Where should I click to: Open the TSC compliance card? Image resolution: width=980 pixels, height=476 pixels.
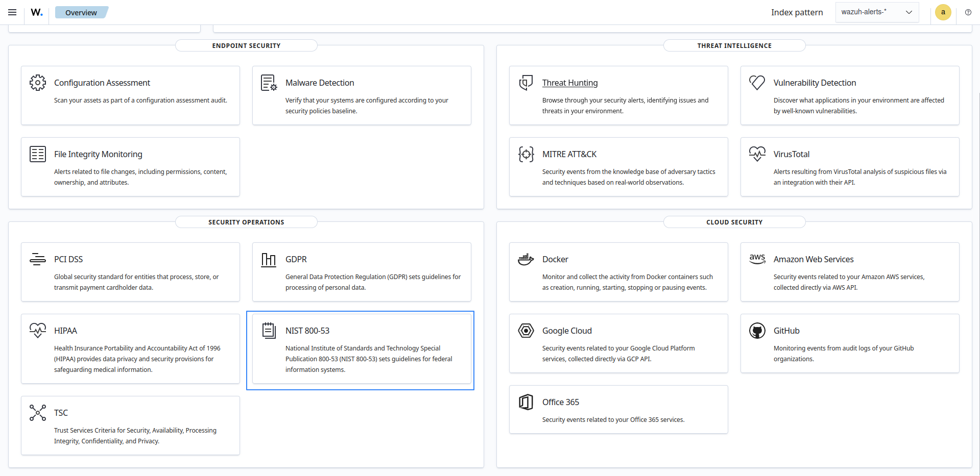pyautogui.click(x=61, y=413)
